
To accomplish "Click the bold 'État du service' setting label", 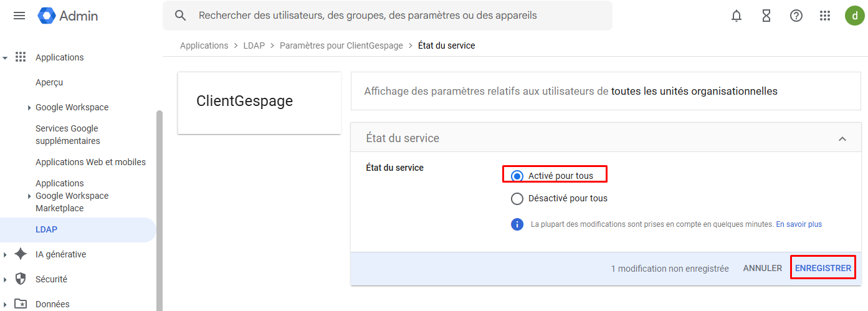I will (x=394, y=168).
